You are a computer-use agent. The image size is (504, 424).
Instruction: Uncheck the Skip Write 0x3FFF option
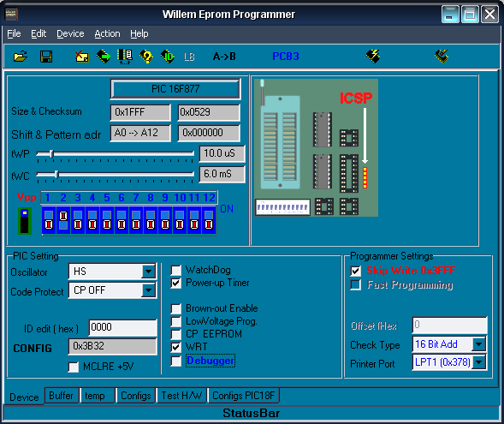click(355, 271)
